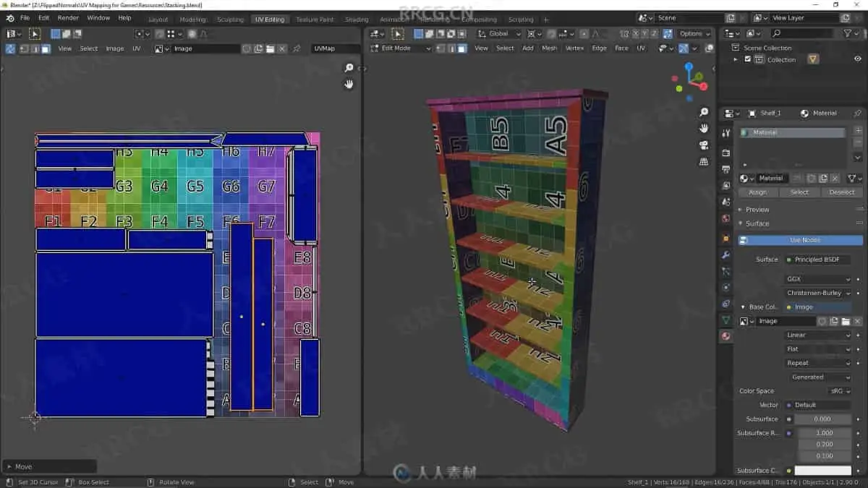Pin the image in UV editor header
868x488 pixels.
coord(297,48)
